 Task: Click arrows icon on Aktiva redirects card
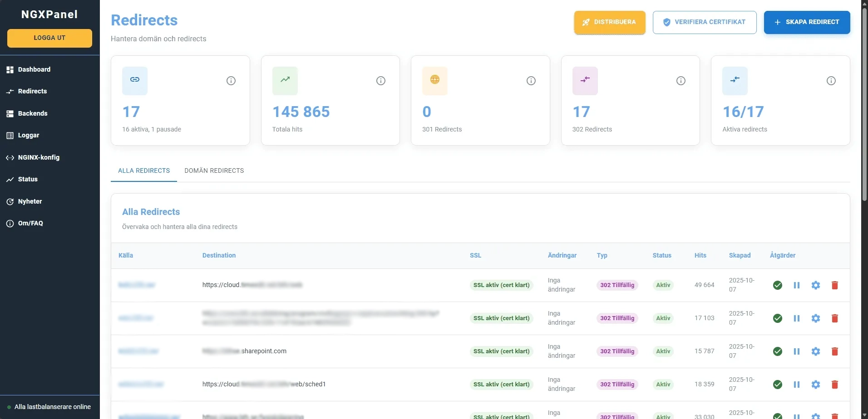click(x=735, y=80)
